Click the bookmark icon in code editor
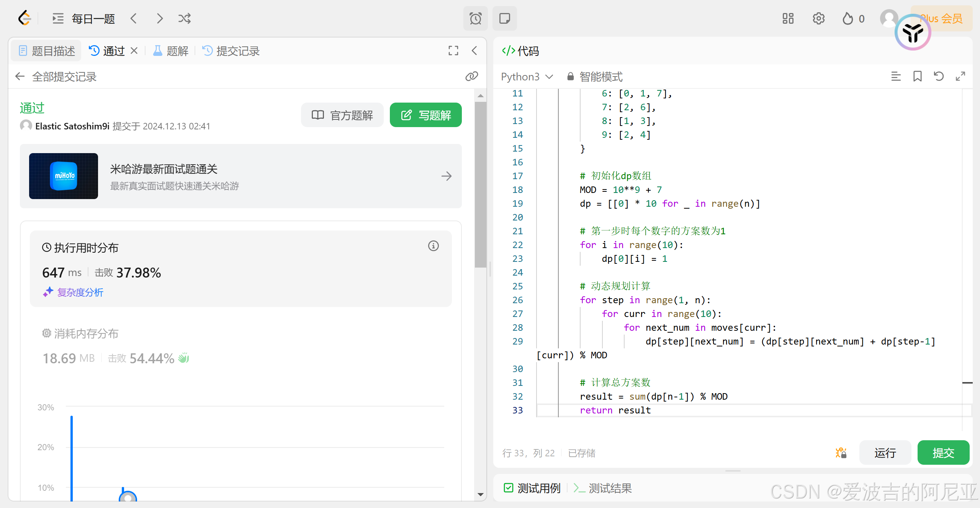Screen dimensions: 980x508 tap(917, 76)
